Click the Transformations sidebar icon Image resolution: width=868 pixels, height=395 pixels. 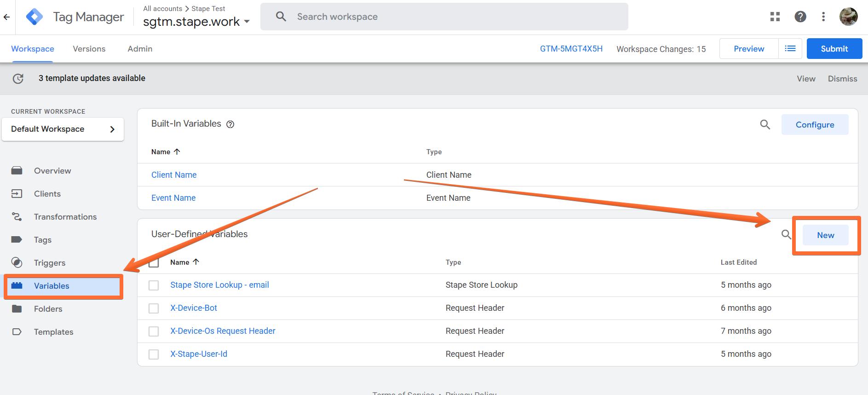point(17,216)
